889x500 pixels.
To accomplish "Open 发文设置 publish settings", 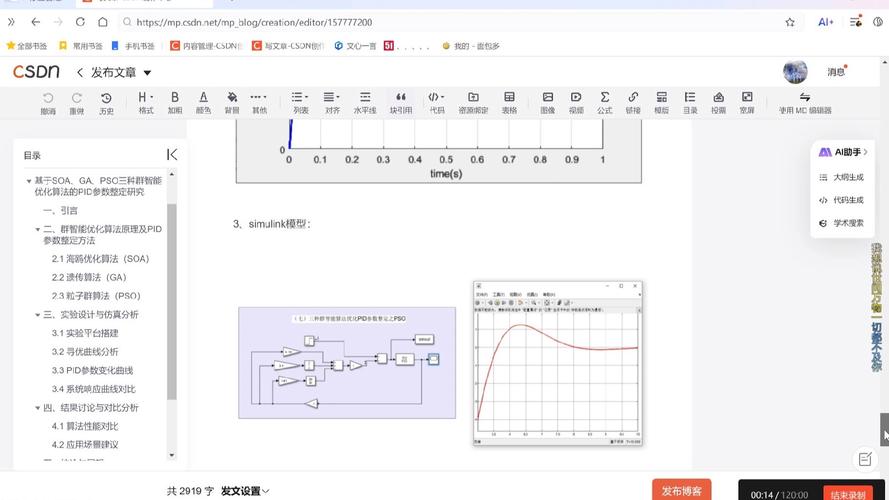I will tap(245, 491).
